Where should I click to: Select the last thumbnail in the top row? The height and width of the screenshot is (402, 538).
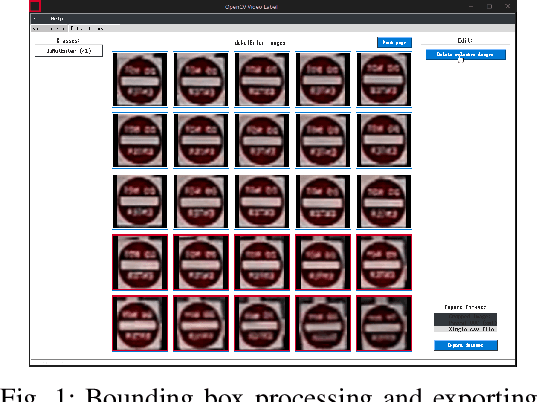click(x=384, y=79)
